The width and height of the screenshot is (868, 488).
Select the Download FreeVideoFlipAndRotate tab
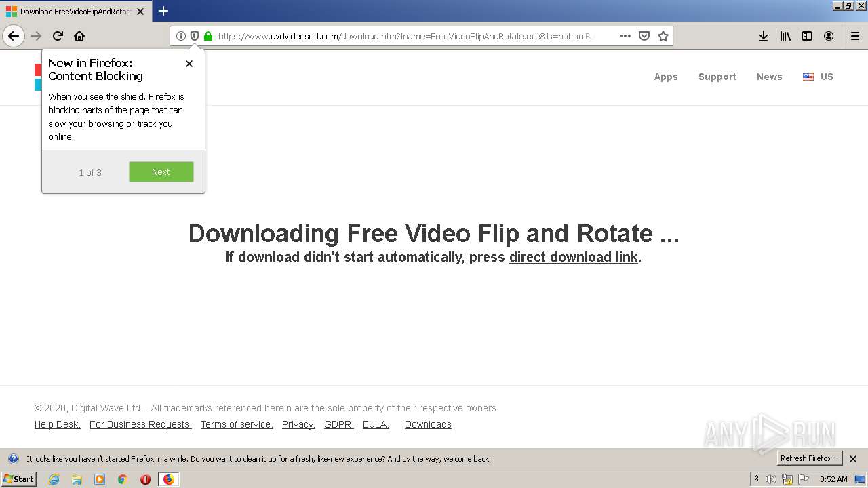point(75,12)
